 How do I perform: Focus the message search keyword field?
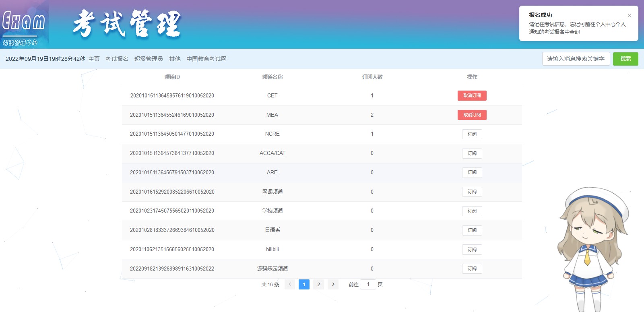[576, 59]
